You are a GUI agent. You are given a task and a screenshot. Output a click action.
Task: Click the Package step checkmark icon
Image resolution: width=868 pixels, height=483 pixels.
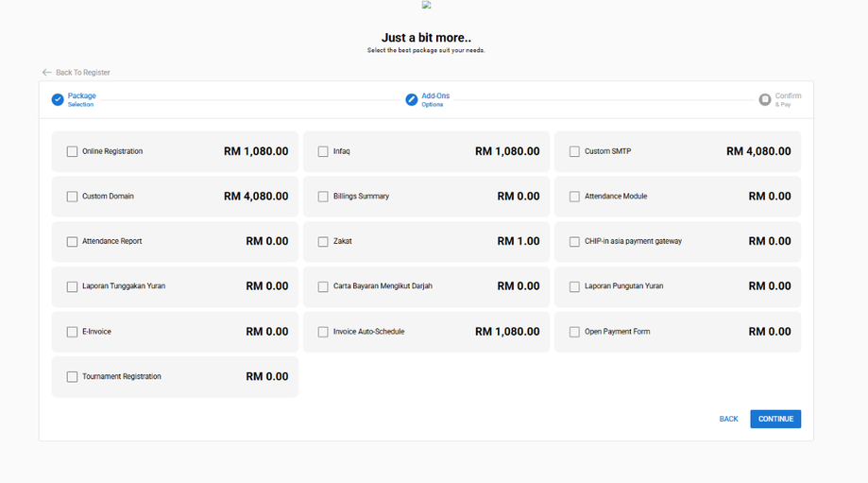click(58, 99)
